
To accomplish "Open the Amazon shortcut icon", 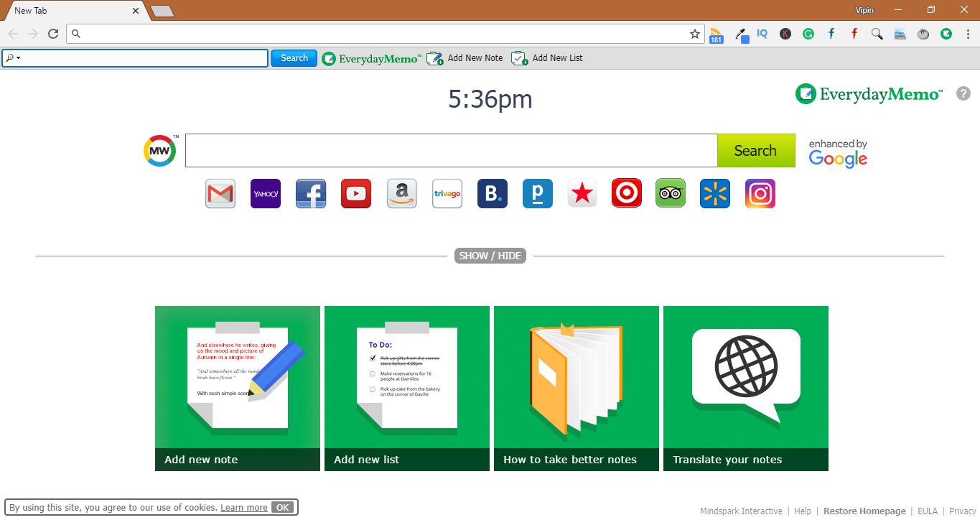I will 401,192.
